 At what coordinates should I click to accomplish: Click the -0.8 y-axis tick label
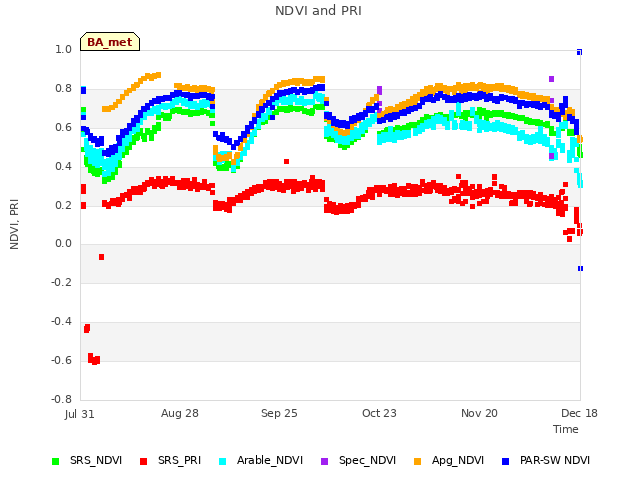pos(61,399)
